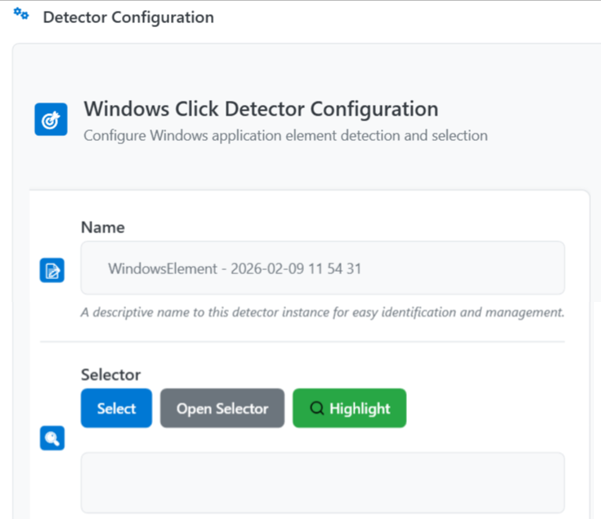Click the green Highlight button

click(350, 408)
